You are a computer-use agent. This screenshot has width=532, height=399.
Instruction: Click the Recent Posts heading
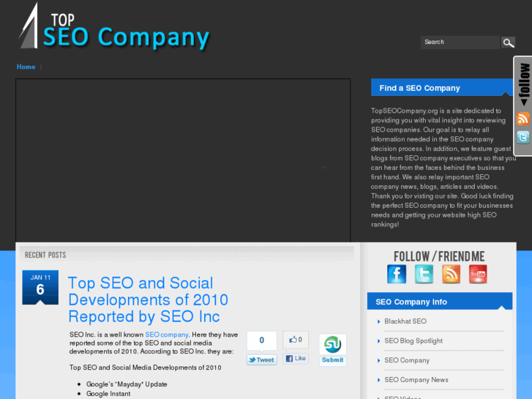[x=45, y=255]
